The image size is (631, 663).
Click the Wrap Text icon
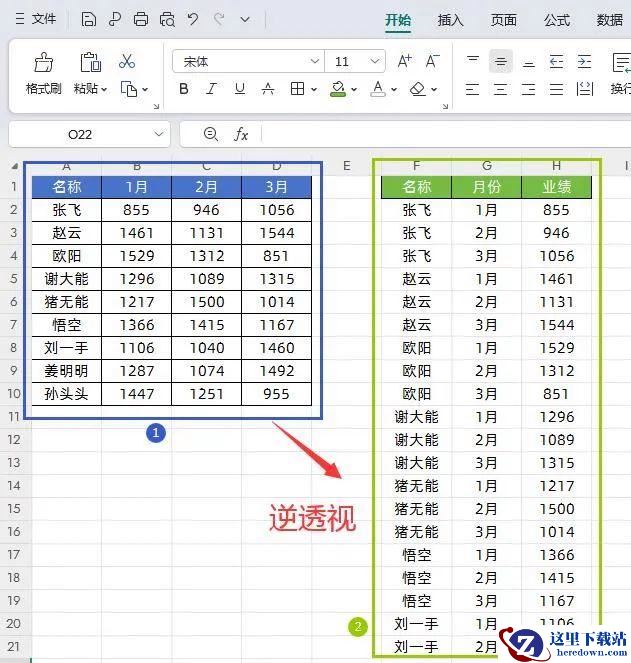click(621, 63)
